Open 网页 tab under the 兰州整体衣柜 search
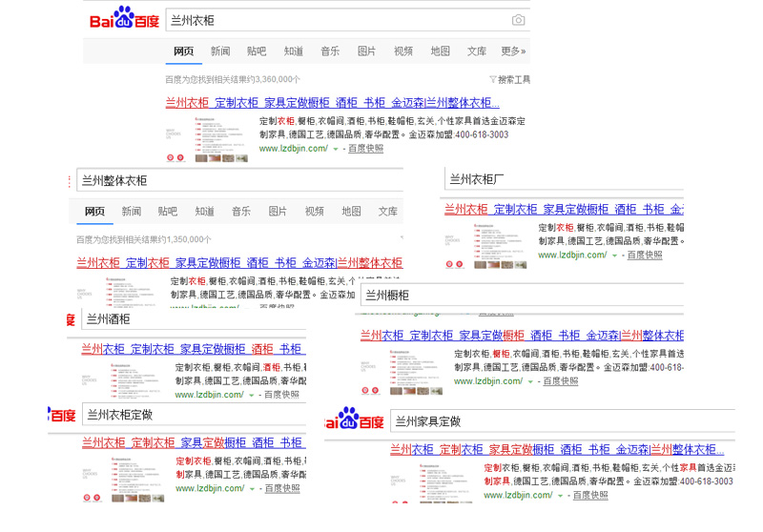The image size is (763, 532). [x=94, y=211]
